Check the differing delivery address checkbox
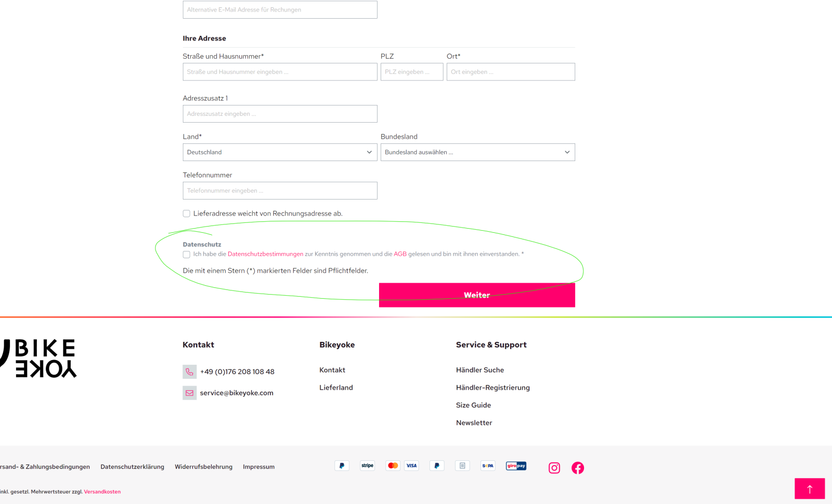832x504 pixels. click(186, 214)
